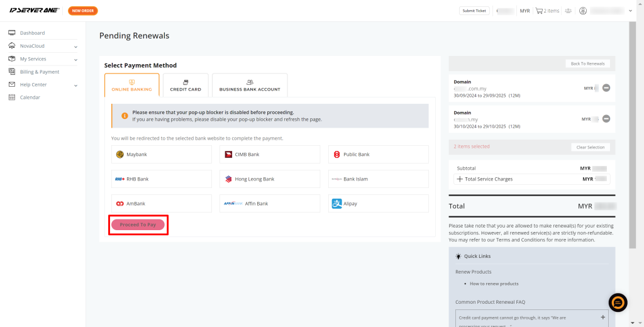The image size is (644, 327).
Task: Click the Hong Leong Bank logo icon
Action: (x=229, y=179)
